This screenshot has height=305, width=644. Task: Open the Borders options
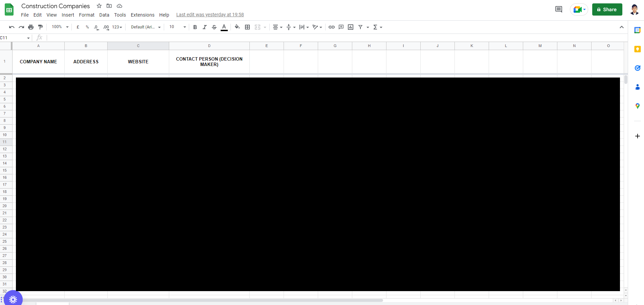tap(247, 27)
